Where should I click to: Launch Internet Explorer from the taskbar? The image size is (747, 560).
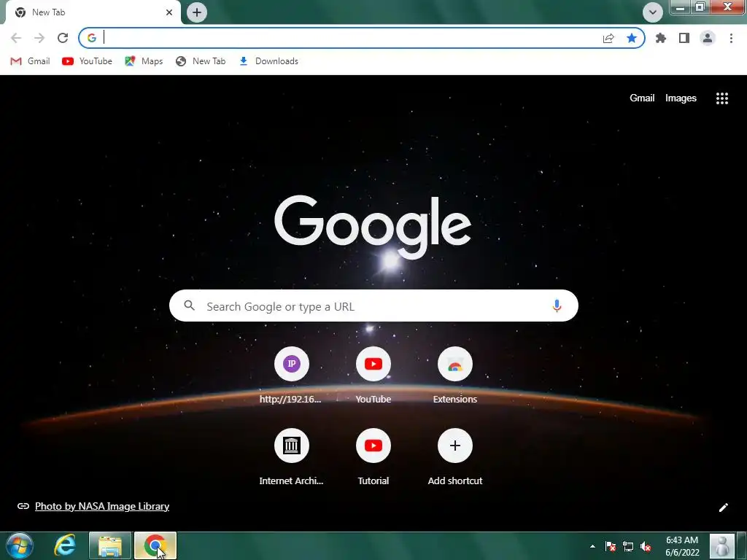pyautogui.click(x=64, y=545)
